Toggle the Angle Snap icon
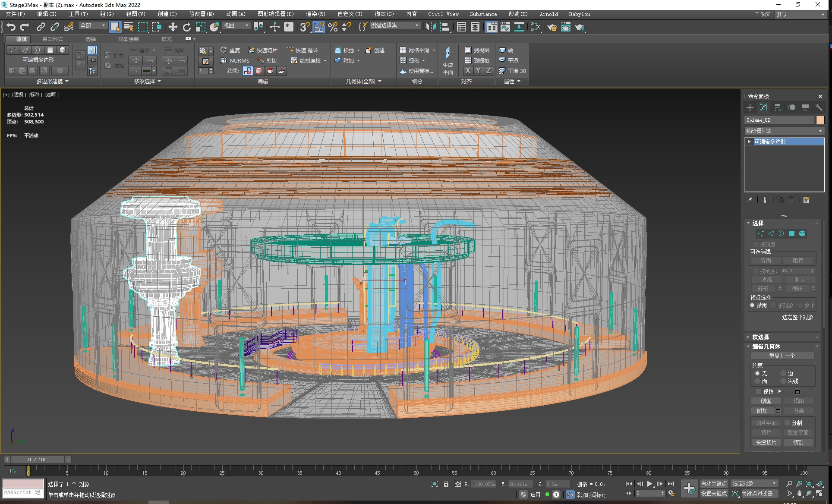 (319, 27)
